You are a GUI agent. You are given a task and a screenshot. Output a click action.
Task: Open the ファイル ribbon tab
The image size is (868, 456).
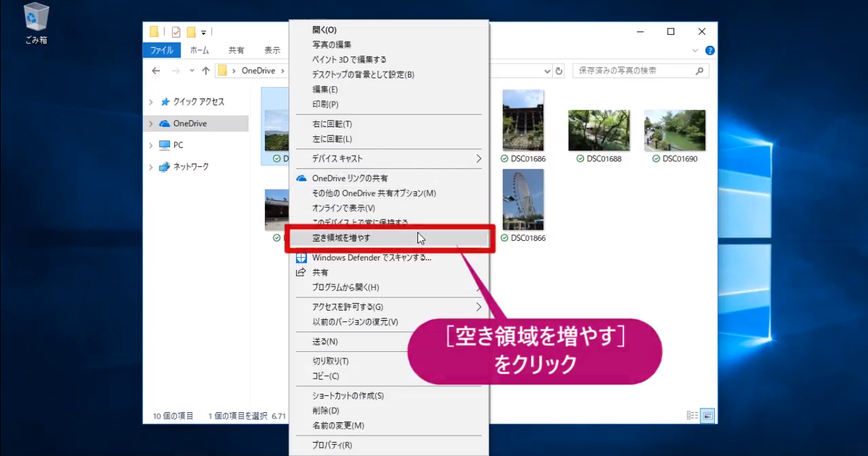[162, 50]
